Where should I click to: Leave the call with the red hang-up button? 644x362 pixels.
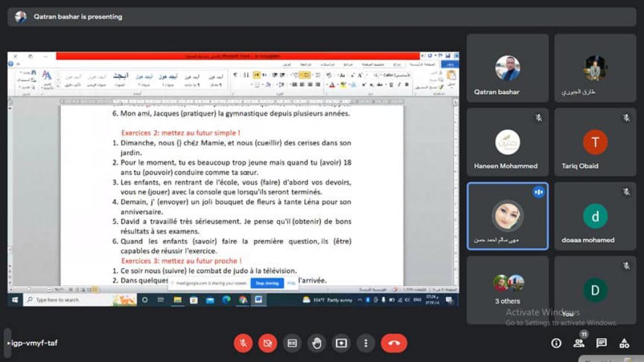[394, 343]
